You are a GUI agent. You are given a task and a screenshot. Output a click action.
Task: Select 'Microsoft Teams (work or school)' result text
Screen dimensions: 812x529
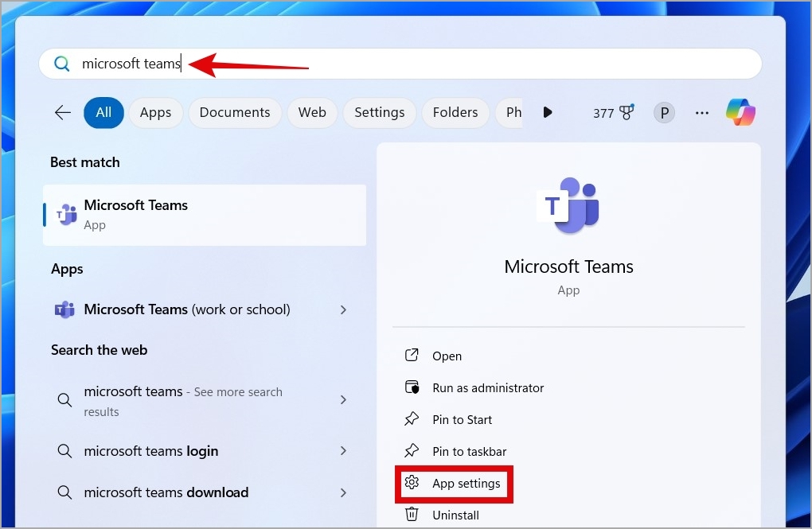coord(187,309)
